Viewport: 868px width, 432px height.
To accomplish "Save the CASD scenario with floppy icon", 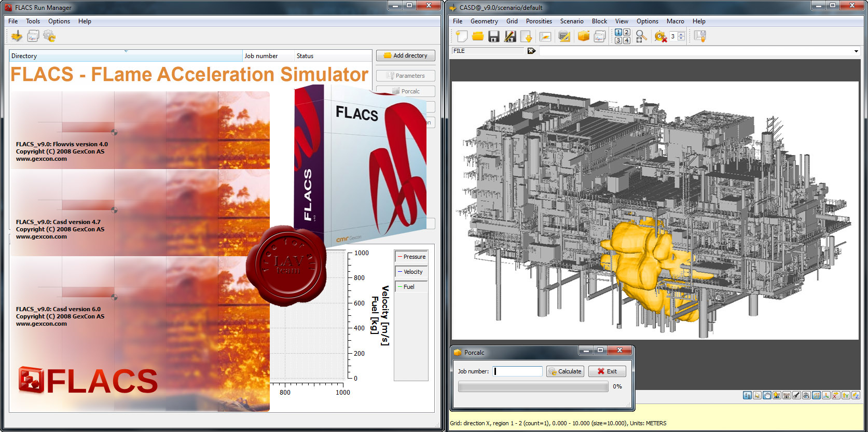I will point(494,36).
